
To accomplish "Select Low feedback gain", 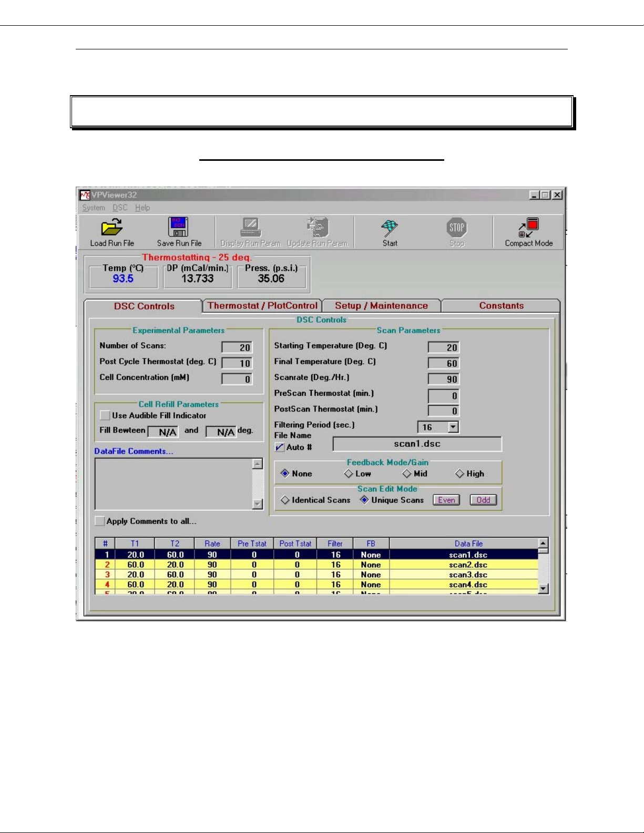I will click(349, 474).
